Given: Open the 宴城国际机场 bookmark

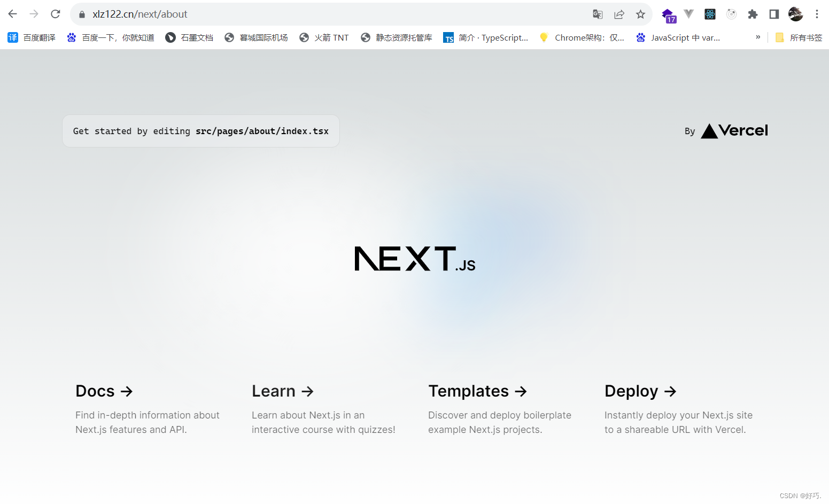Looking at the screenshot, I should [256, 37].
